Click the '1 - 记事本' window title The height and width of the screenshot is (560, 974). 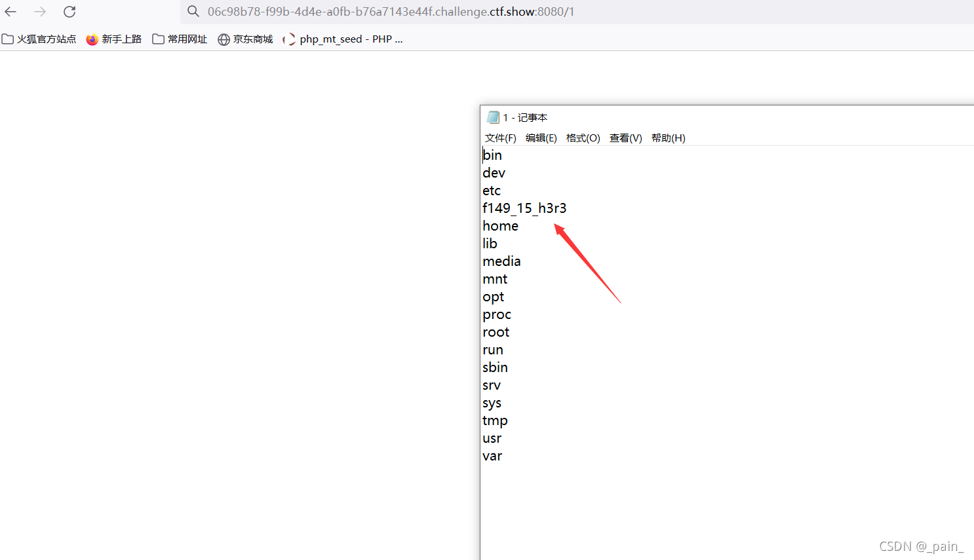click(525, 118)
